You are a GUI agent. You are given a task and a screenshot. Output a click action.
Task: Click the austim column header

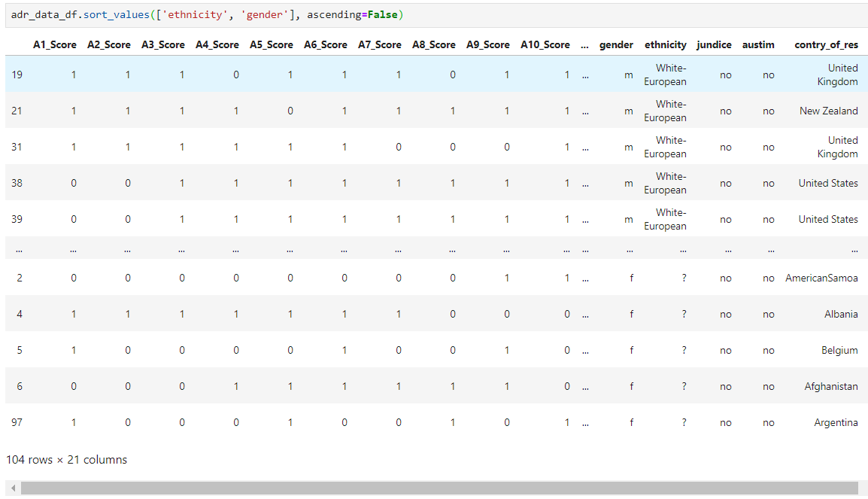click(x=758, y=45)
